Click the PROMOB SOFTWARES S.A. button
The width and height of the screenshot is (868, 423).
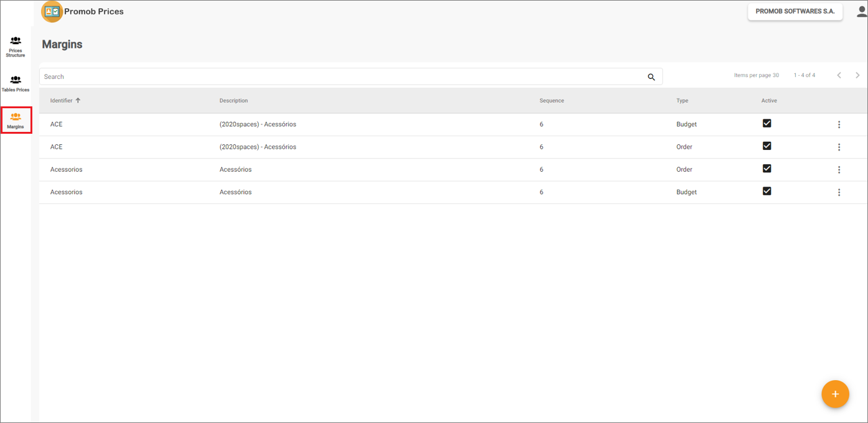point(795,11)
